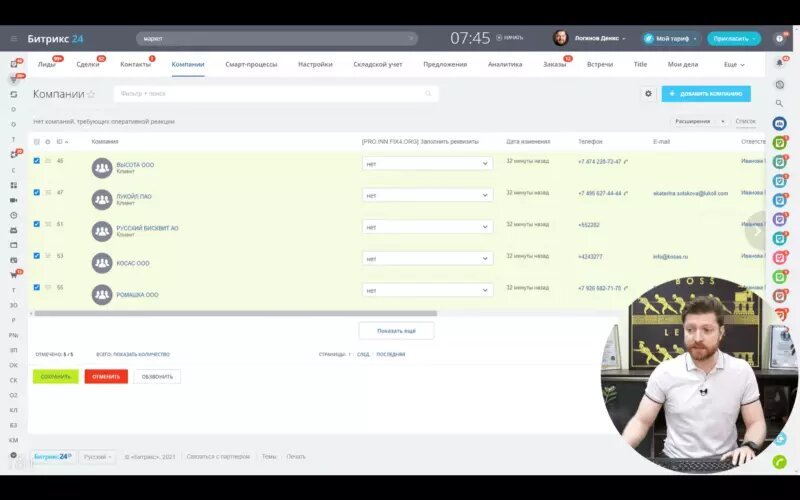Uncheck the КОСАС ООО row checkbox
Viewport: 800px width, 500px height.
pos(36,256)
